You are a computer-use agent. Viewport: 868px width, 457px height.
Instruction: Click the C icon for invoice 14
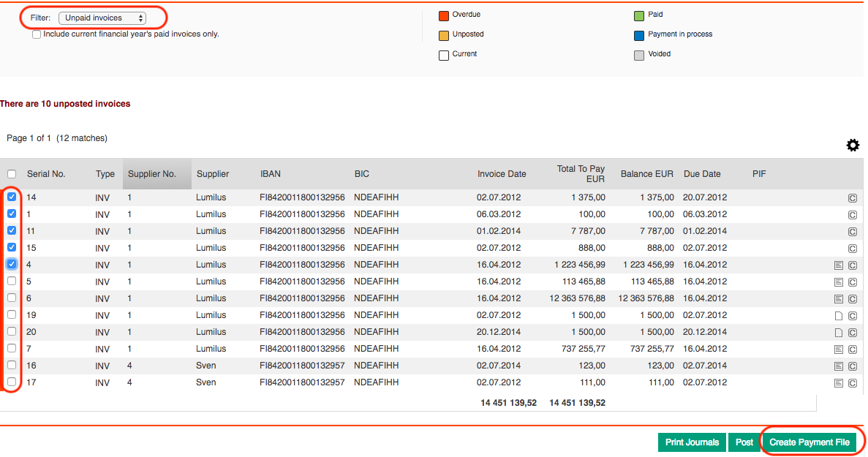(x=853, y=198)
